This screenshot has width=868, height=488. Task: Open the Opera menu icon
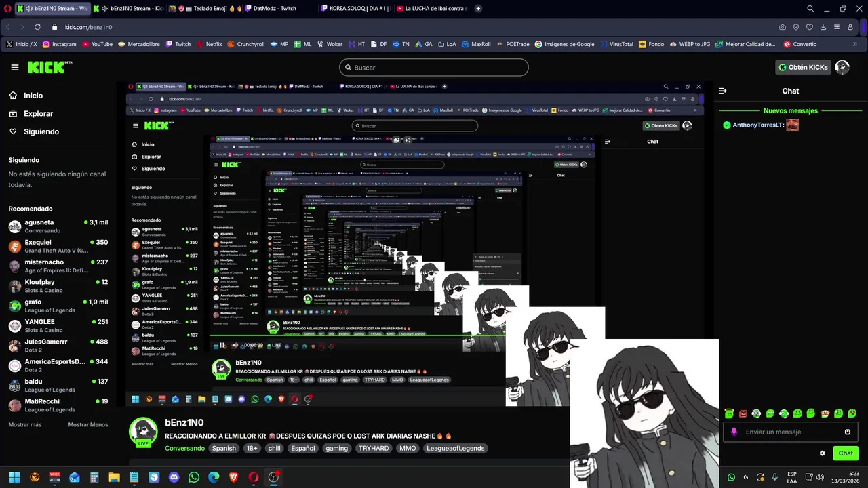coord(7,9)
